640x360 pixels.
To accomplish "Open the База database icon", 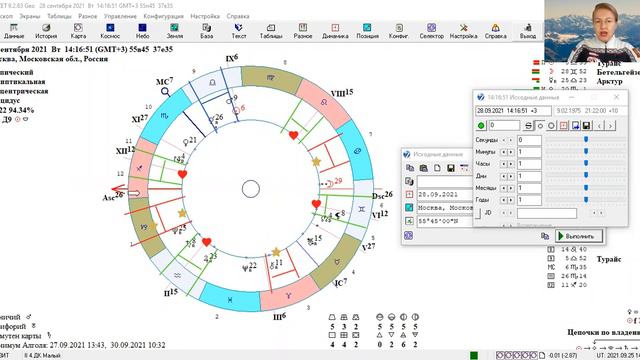I will point(207,31).
